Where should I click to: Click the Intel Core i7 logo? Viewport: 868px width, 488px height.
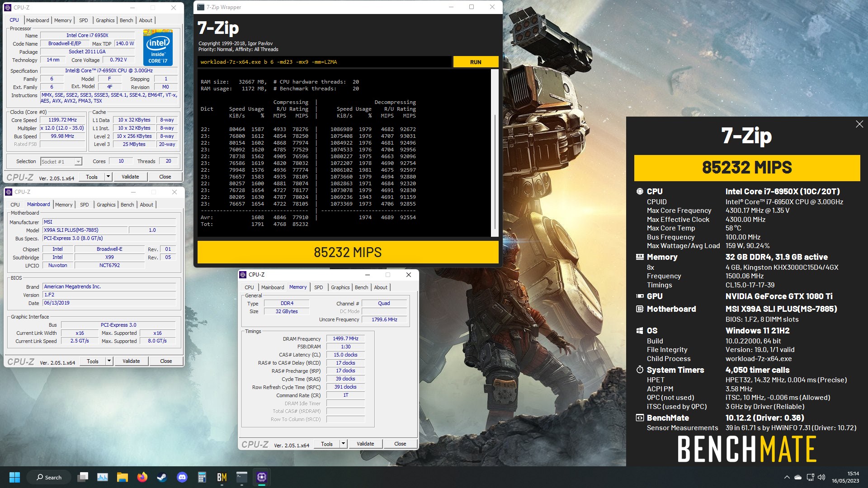point(158,47)
